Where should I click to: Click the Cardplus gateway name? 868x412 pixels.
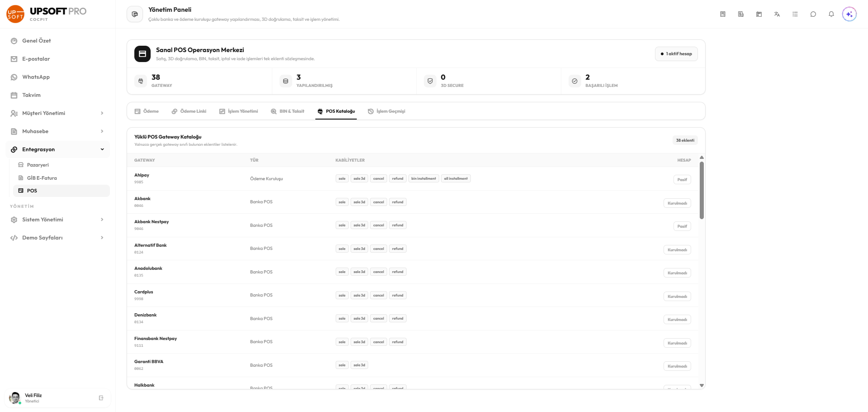click(x=144, y=292)
